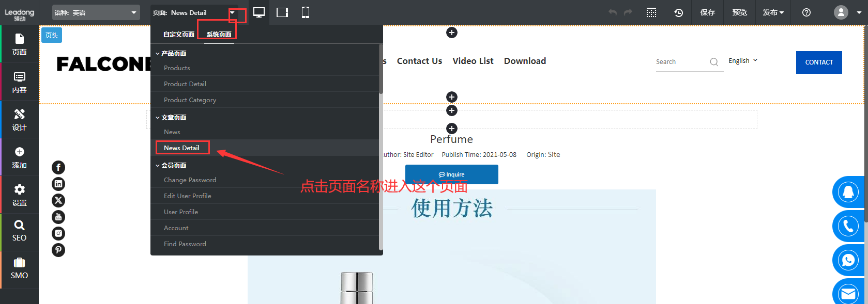The height and width of the screenshot is (304, 868).
Task: Select Edit User Profile page
Action: (x=265, y=196)
